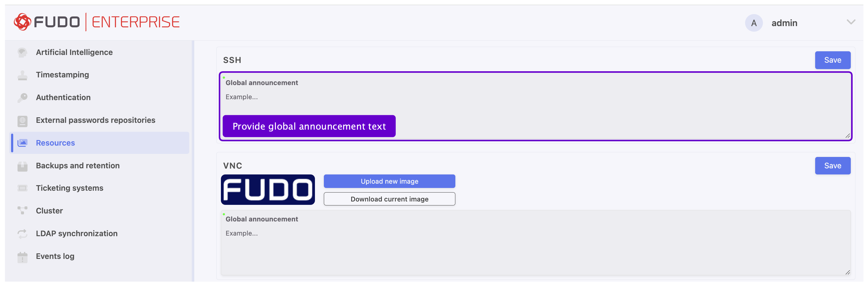The width and height of the screenshot is (868, 289).
Task: Click the Ticketing systems ticket icon
Action: tap(22, 188)
